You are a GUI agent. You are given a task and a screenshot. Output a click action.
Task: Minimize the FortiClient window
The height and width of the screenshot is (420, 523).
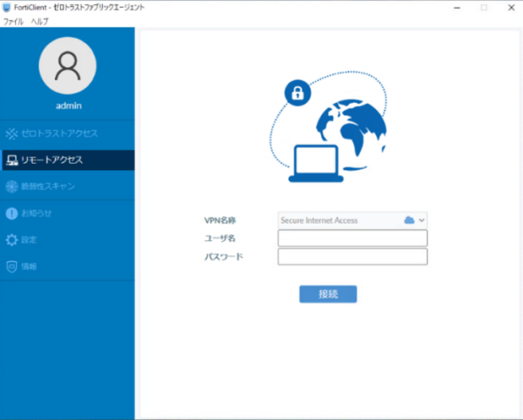tap(457, 8)
